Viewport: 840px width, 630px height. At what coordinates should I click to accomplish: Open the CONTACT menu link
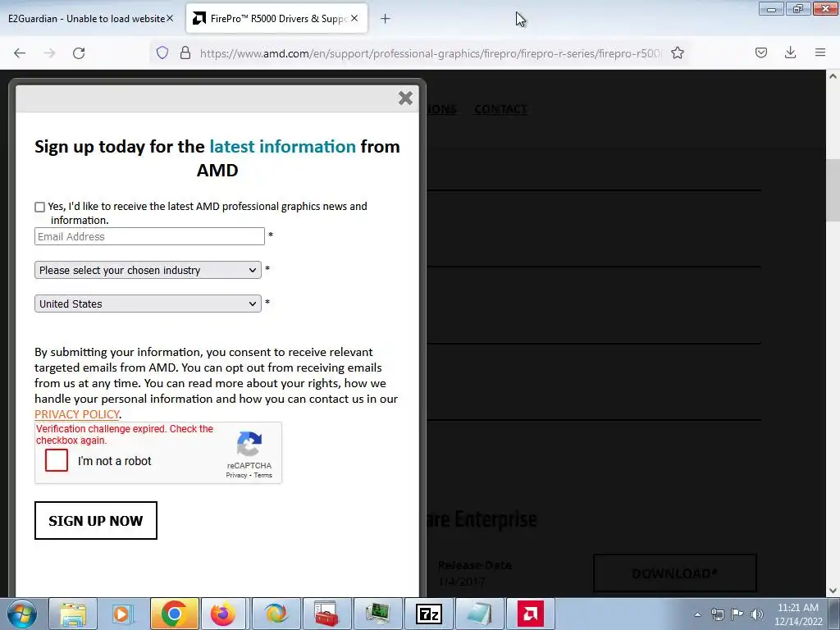[x=501, y=109]
